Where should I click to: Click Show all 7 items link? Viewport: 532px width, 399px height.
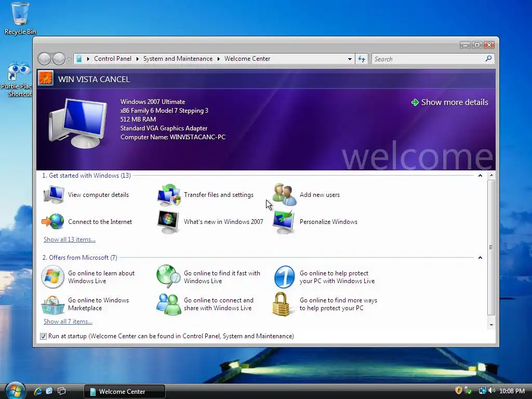(68, 321)
